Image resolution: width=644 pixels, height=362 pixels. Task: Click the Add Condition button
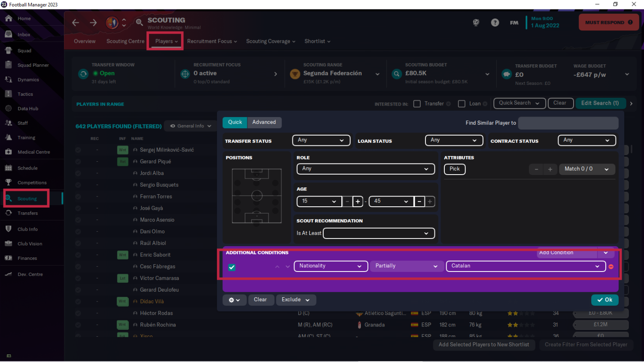567,253
